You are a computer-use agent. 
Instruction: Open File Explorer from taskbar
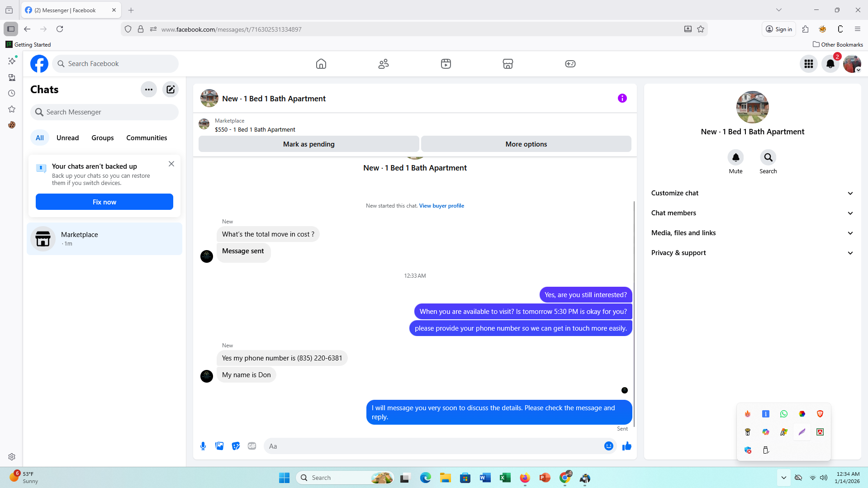446,478
